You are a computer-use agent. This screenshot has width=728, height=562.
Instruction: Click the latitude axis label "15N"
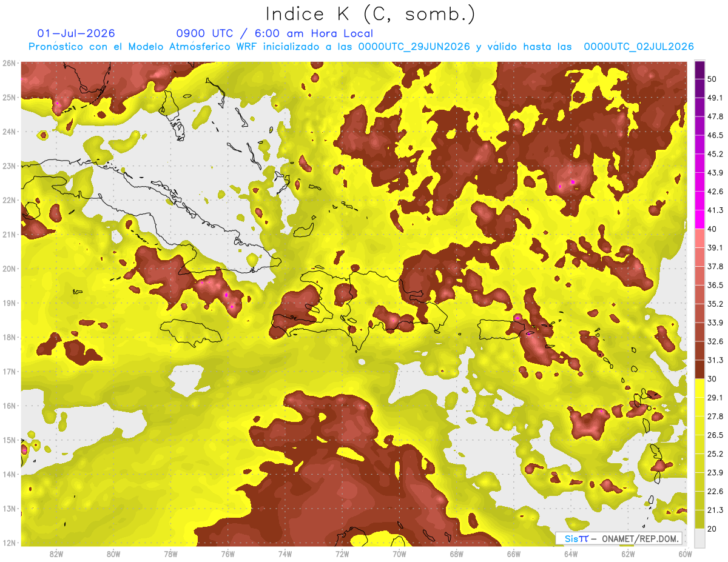pos(9,440)
